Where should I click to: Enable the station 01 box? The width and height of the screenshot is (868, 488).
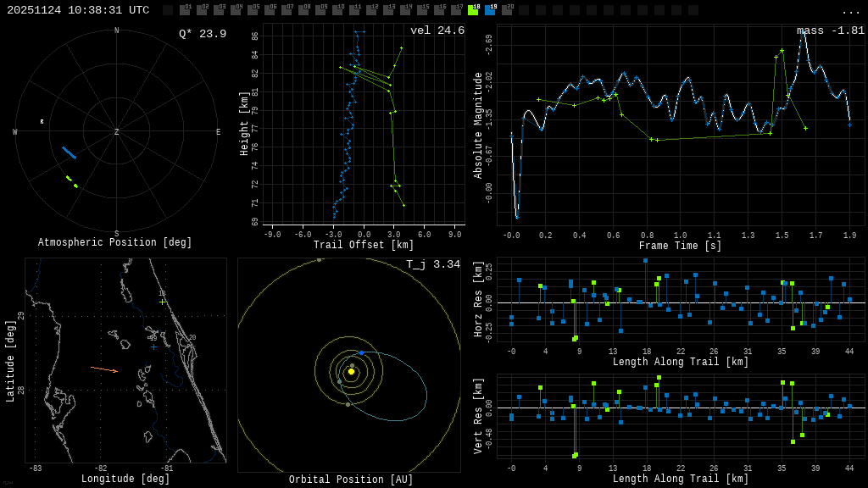tap(185, 10)
